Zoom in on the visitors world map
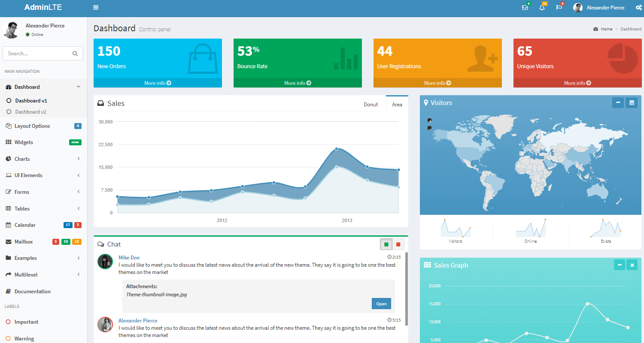 tap(430, 120)
